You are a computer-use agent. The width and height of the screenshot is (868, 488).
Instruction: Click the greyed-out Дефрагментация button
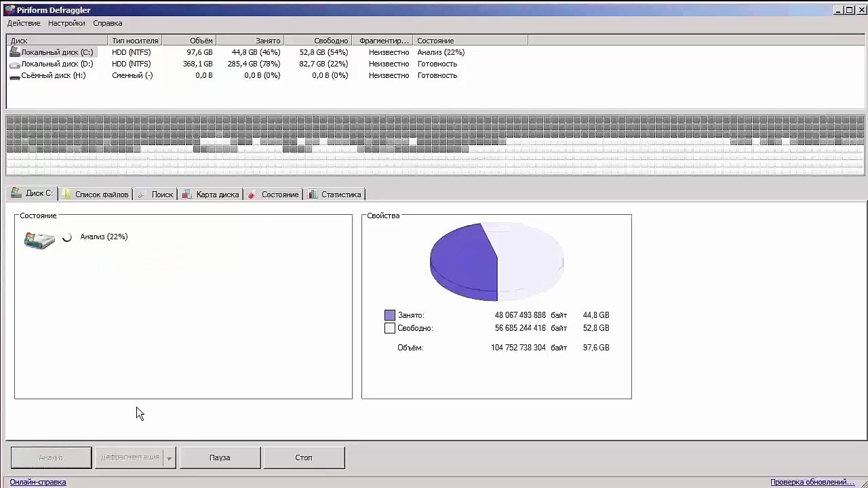tap(130, 457)
